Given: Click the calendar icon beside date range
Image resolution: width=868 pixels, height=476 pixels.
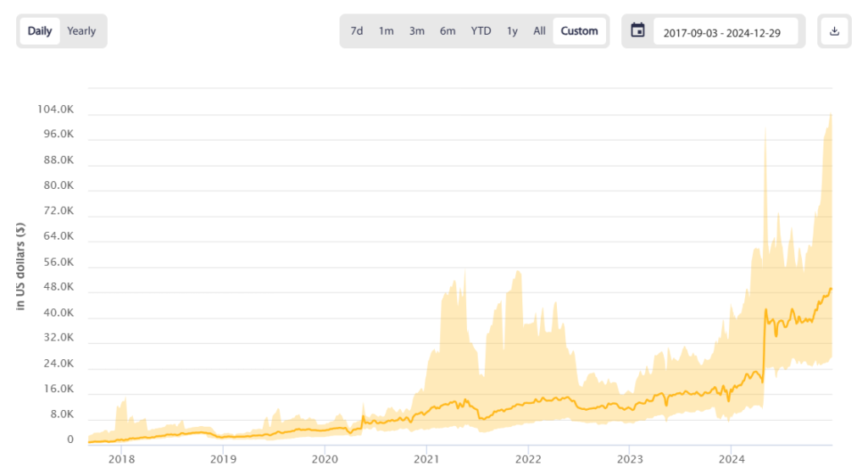Looking at the screenshot, I should [x=638, y=31].
